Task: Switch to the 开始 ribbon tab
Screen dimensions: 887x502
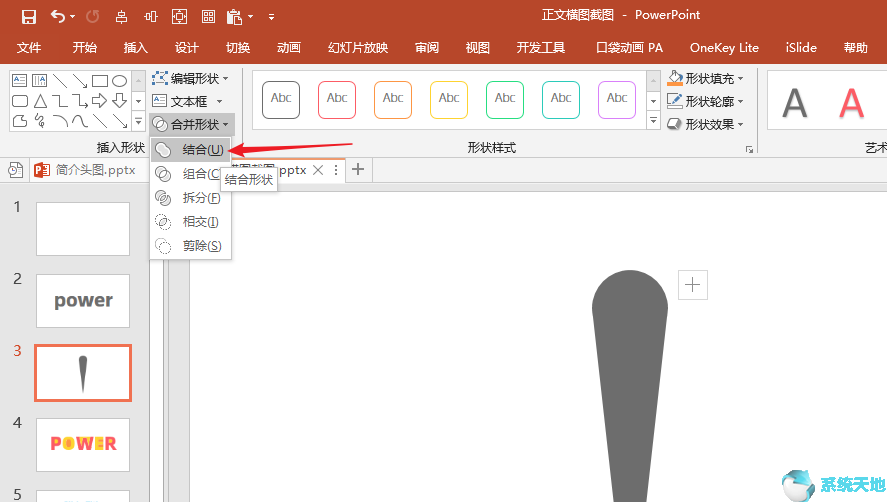Action: click(x=84, y=48)
